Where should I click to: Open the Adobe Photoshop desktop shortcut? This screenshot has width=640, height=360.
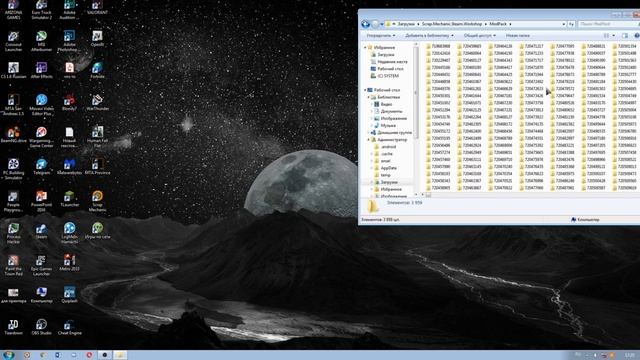point(69,41)
